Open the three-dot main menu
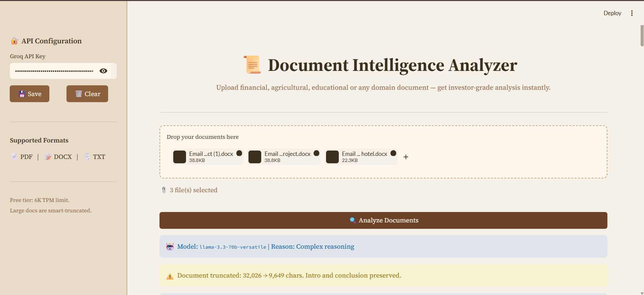The width and height of the screenshot is (644, 295). (x=632, y=13)
